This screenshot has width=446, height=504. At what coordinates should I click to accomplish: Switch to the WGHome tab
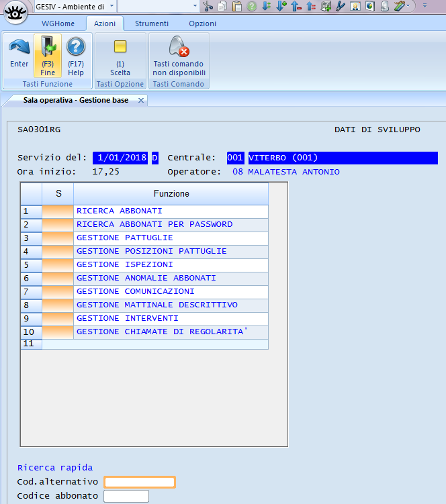click(58, 23)
